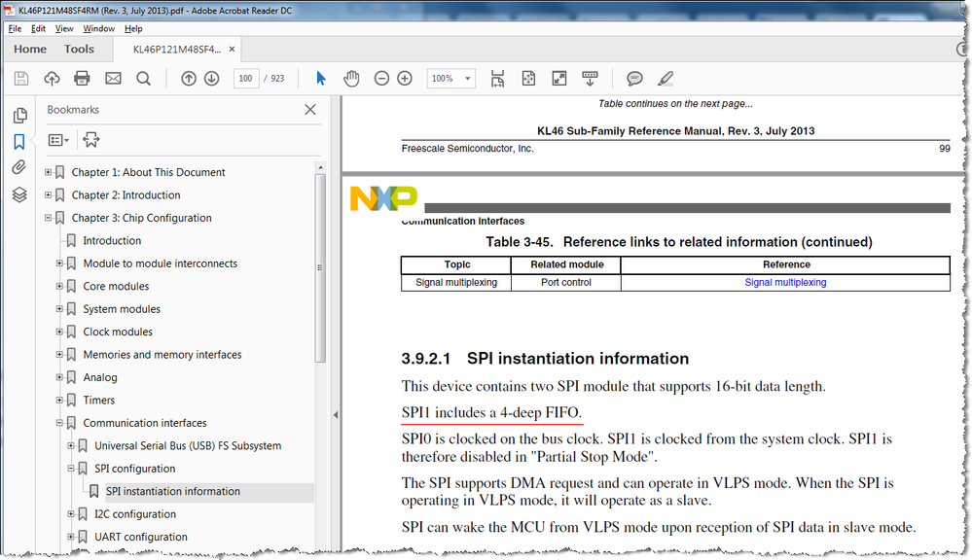Click the fit one full page icon
The image size is (972, 560).
click(x=528, y=79)
